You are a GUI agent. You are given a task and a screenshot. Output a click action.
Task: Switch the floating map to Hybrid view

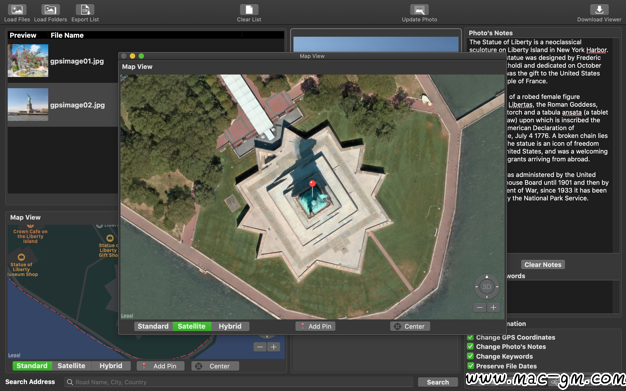230,326
